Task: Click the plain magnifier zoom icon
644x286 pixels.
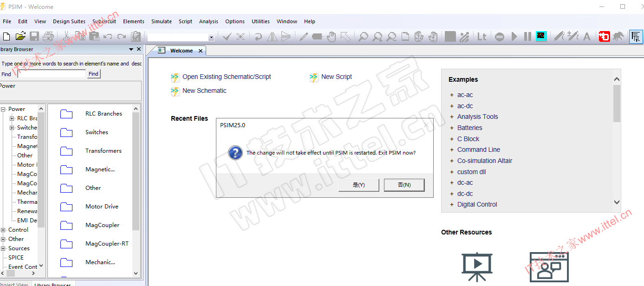Action: (364, 36)
